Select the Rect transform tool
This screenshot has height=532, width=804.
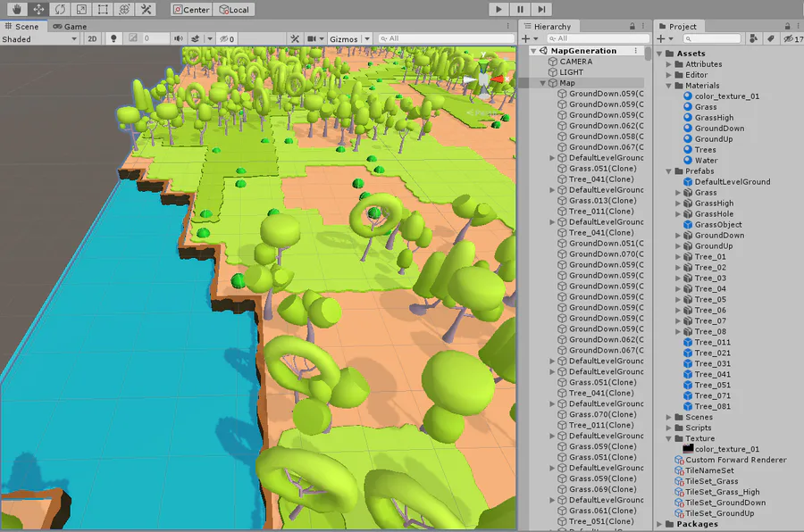click(x=103, y=9)
